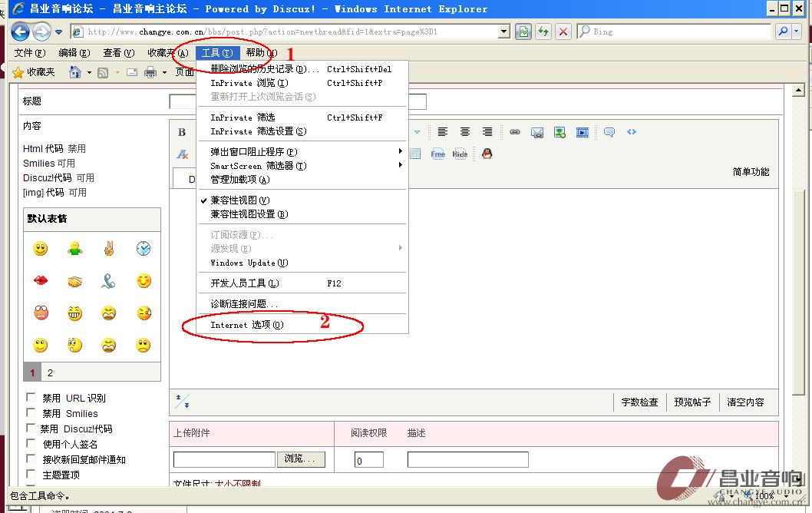Expand the 弹出窗口阻止程序 submenu

point(302,152)
